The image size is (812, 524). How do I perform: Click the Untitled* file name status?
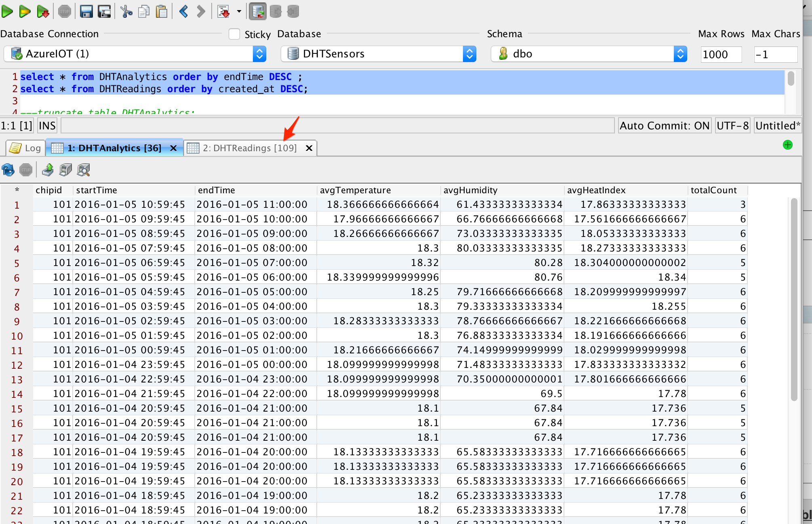(x=778, y=126)
